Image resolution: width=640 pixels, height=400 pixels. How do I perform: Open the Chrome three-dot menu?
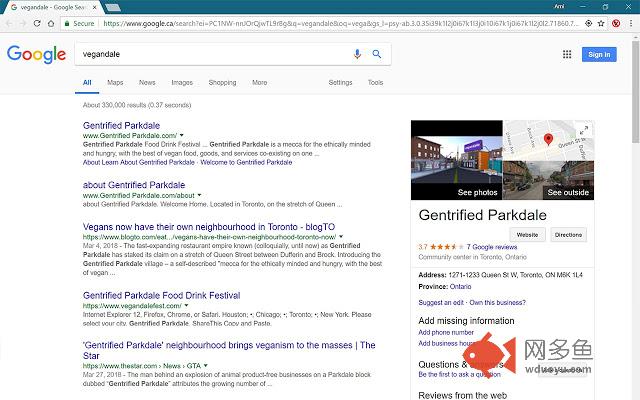[x=631, y=23]
